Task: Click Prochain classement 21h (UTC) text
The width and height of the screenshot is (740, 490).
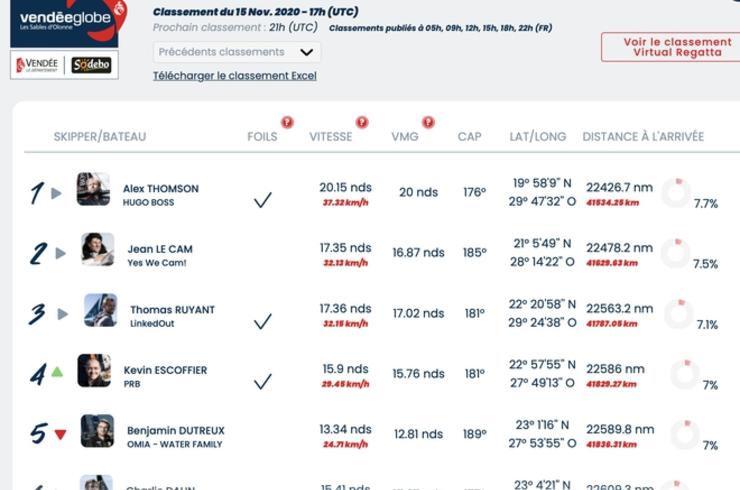Action: (x=235, y=27)
